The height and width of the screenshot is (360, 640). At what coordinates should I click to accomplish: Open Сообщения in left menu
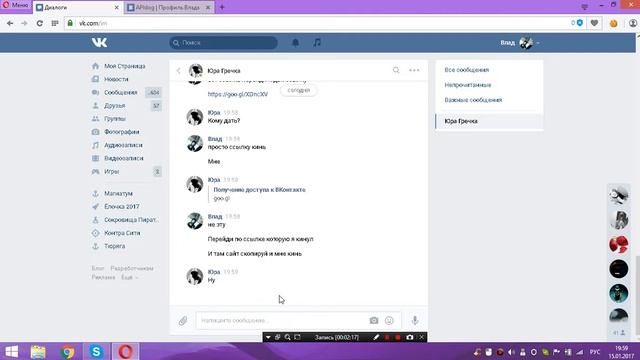[120, 93]
